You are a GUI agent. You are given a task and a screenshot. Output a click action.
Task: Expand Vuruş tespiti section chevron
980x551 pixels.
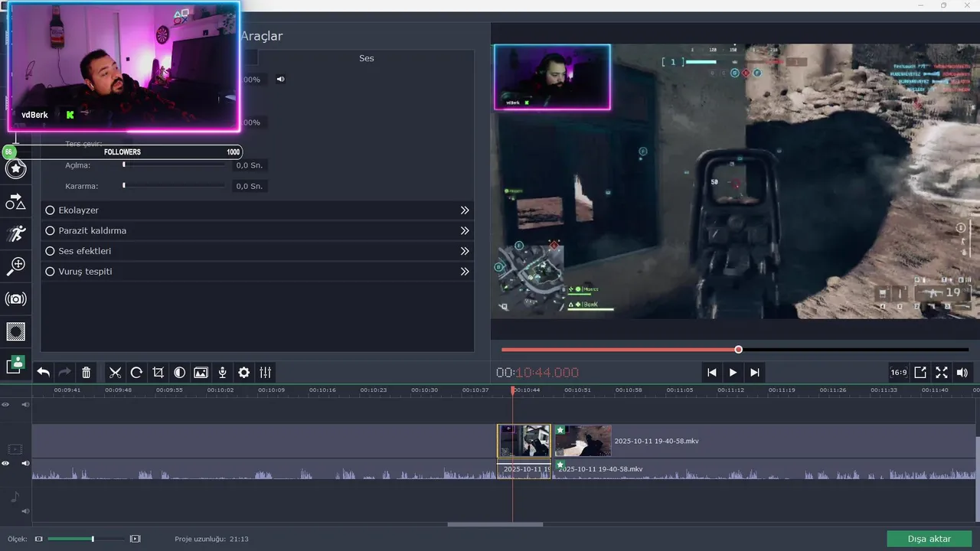[464, 272]
